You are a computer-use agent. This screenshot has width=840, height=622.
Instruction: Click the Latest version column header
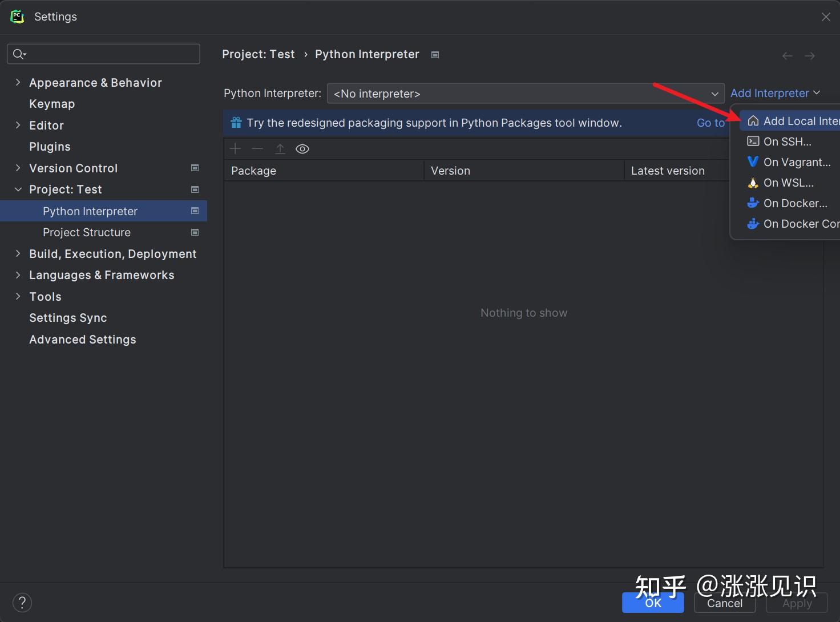click(677, 171)
